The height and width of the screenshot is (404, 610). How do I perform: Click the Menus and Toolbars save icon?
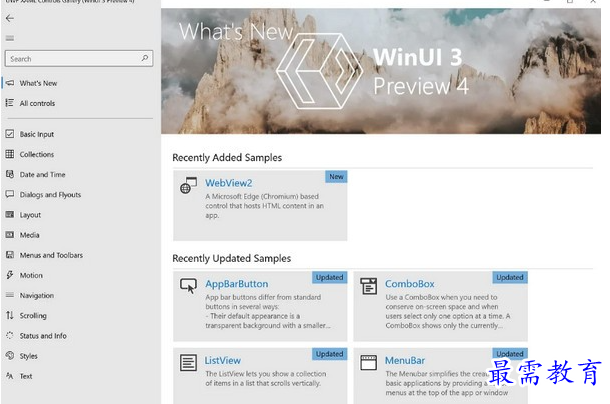pos(10,255)
